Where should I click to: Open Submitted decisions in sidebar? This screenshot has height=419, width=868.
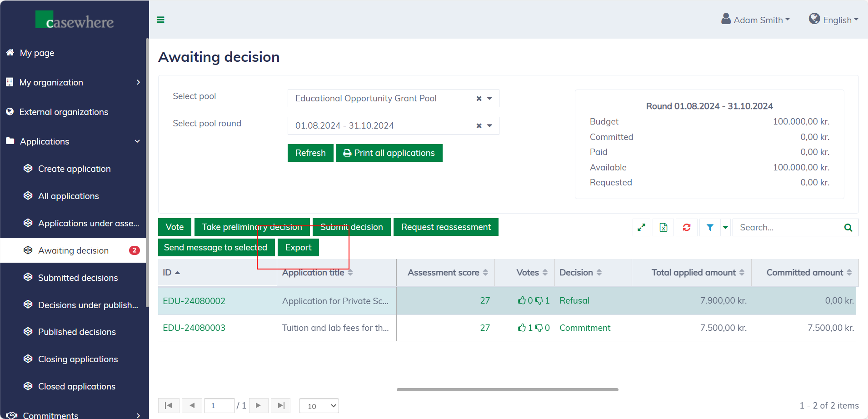tap(78, 278)
